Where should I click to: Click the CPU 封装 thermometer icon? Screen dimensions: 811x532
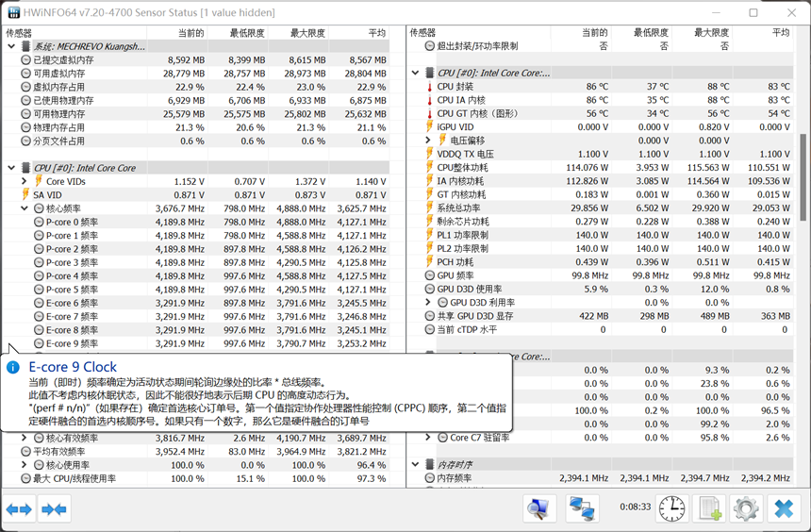[429, 87]
